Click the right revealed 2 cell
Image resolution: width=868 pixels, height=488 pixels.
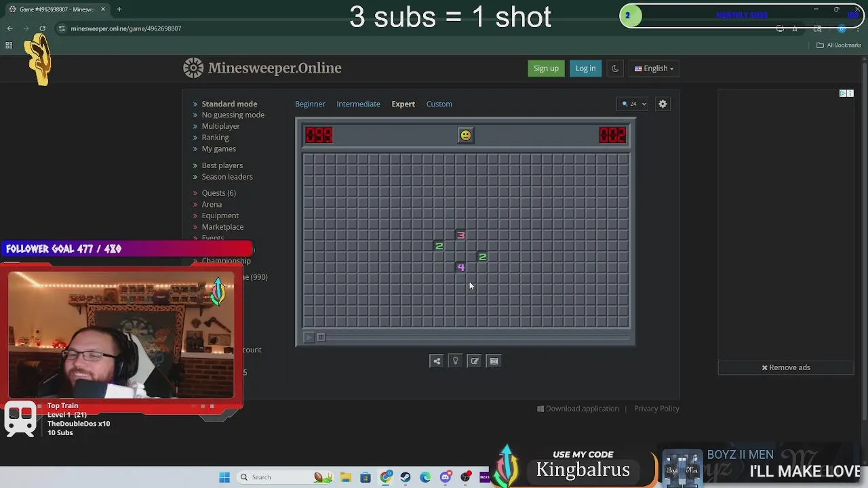click(x=482, y=257)
